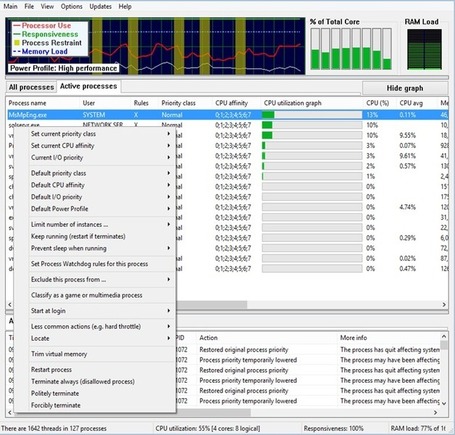The image size is (455, 435).
Task: Click the Memory Load legend entry
Action: click(x=40, y=51)
